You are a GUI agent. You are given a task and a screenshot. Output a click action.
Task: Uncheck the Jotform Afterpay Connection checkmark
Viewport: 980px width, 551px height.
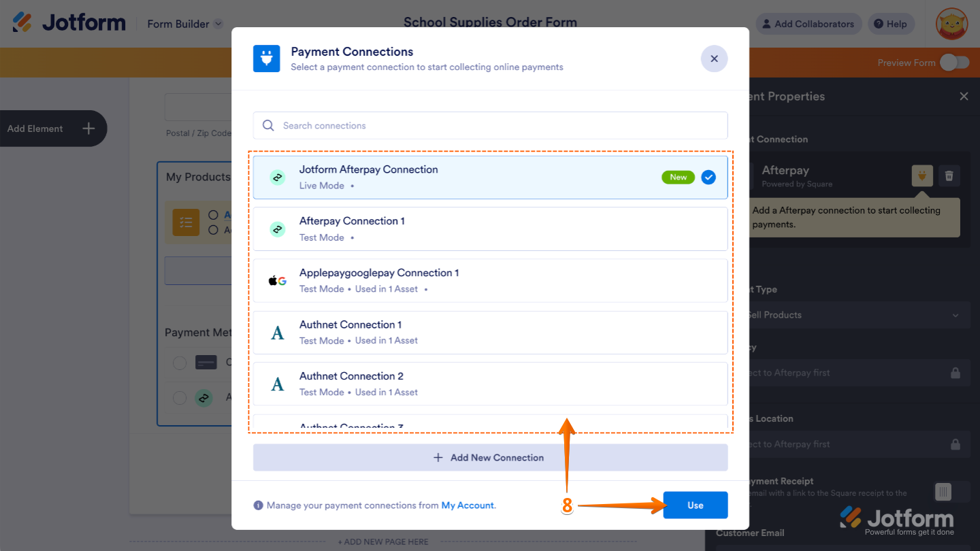point(708,177)
